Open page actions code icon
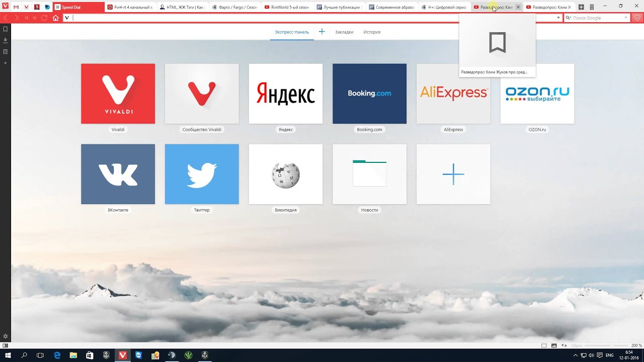 [564, 345]
